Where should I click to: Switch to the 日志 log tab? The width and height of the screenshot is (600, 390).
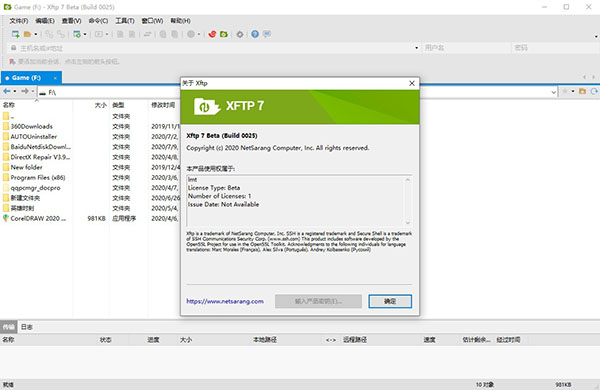point(27,327)
